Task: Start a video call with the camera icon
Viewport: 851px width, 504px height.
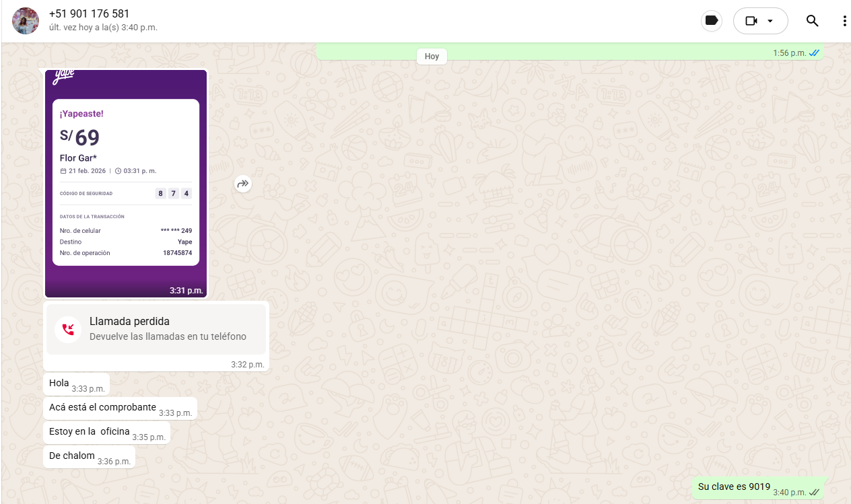Action: 751,21
